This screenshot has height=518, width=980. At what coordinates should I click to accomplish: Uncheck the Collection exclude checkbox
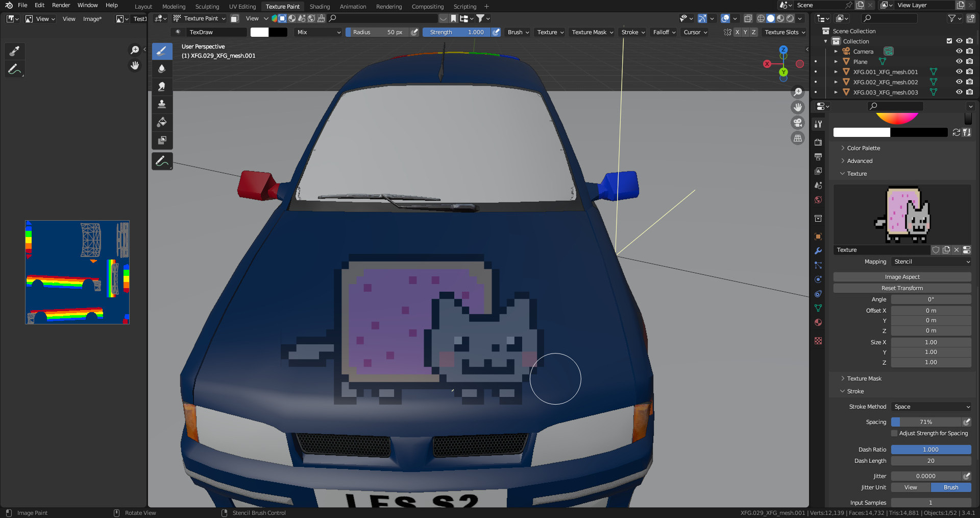[949, 41]
